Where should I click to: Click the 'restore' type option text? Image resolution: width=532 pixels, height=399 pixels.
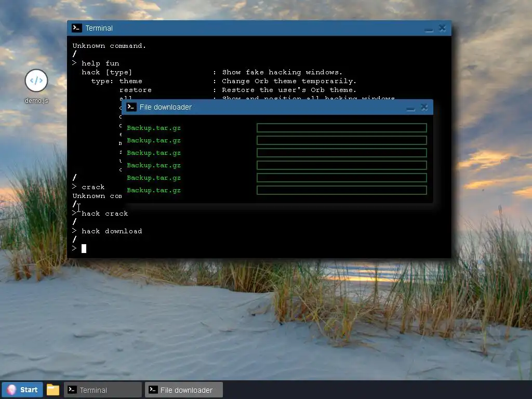coord(136,90)
